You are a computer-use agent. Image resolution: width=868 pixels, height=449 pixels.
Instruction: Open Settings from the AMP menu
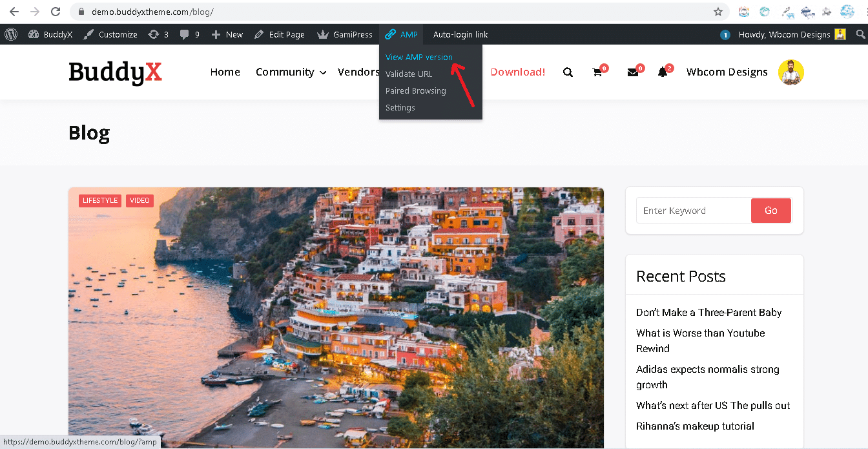(x=400, y=107)
